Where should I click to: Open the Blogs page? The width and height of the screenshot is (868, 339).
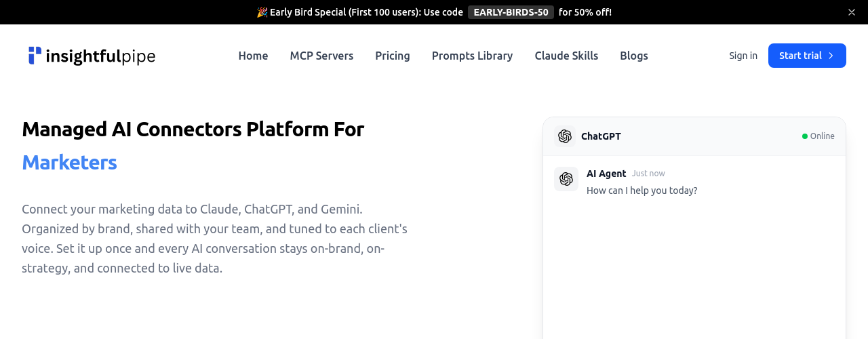[x=634, y=56]
